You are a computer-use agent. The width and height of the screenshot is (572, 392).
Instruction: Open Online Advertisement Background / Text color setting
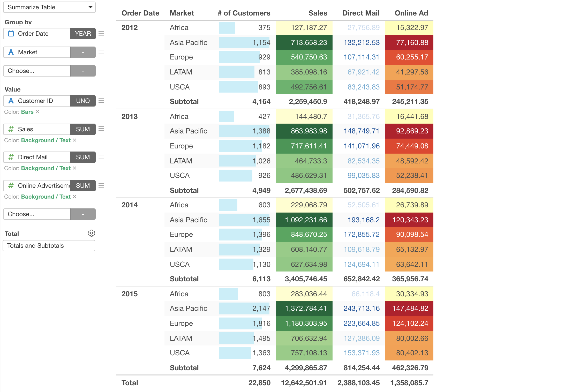[x=46, y=197]
